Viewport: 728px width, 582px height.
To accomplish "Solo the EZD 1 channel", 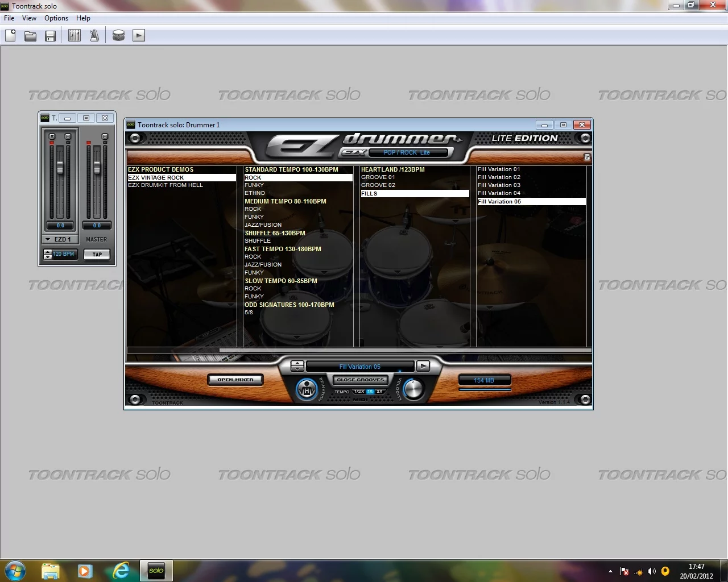I will click(52, 136).
